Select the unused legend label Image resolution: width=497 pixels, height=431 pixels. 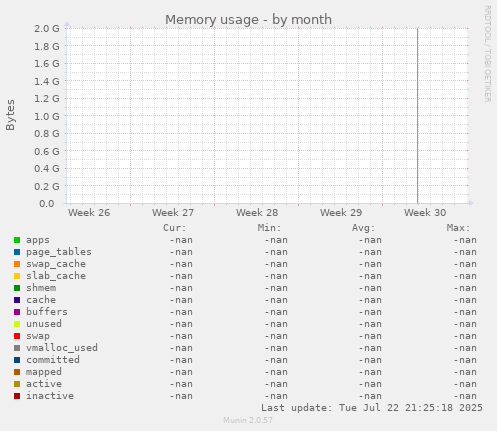click(44, 324)
